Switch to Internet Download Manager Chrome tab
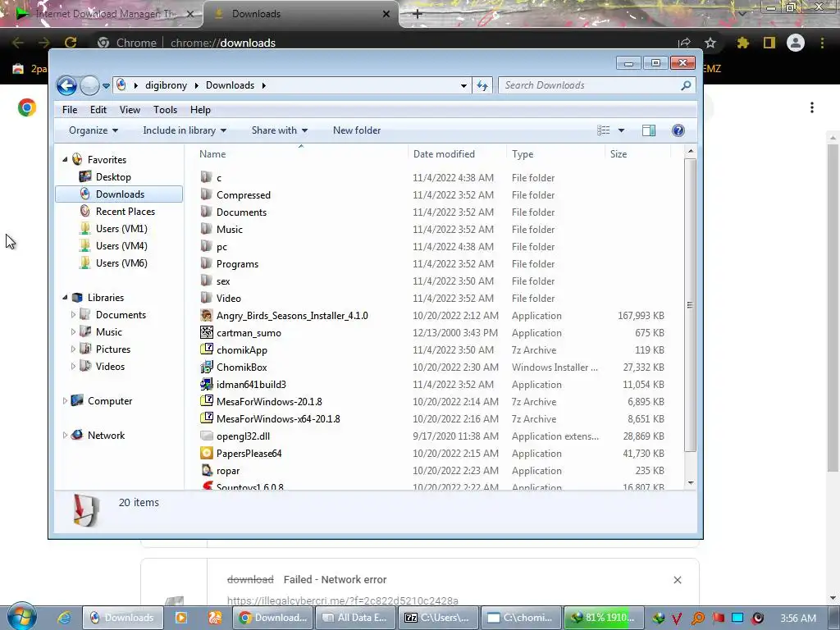This screenshot has height=630, width=840. pos(102,14)
